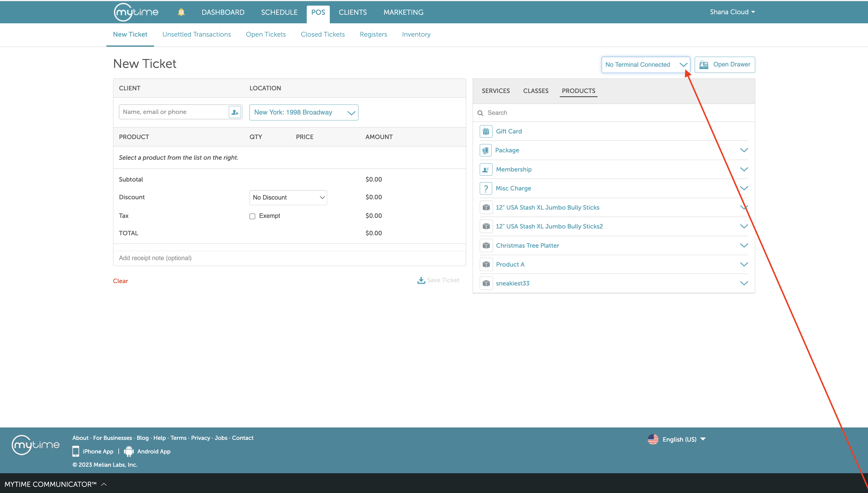The width and height of the screenshot is (868, 493).
Task: Click the Android robot icon
Action: [129, 451]
